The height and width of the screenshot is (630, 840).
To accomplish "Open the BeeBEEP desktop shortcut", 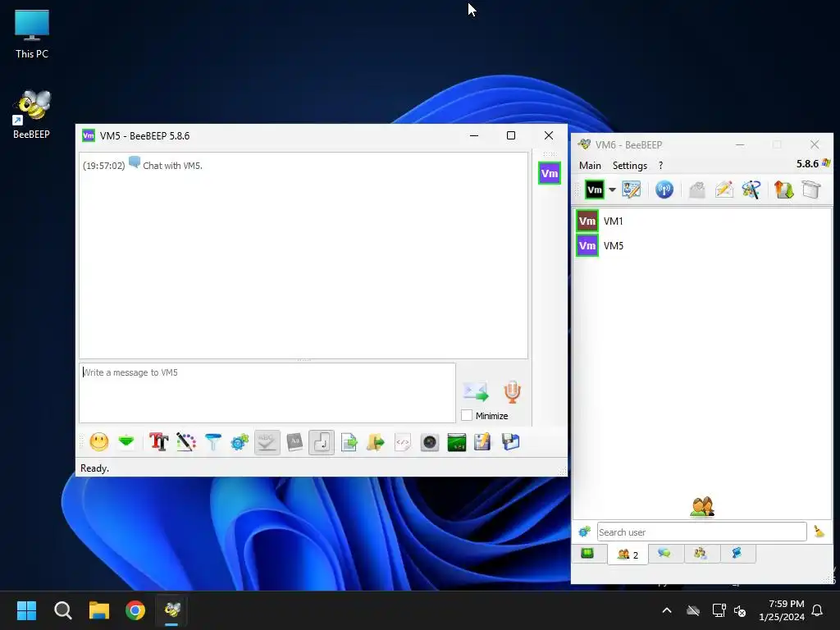I will click(x=32, y=115).
